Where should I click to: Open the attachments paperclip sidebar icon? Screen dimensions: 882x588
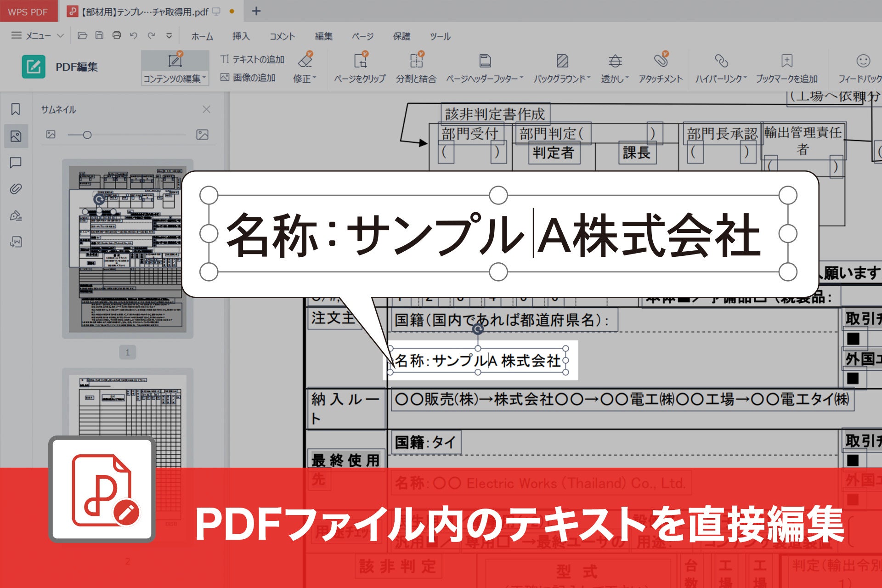point(16,189)
